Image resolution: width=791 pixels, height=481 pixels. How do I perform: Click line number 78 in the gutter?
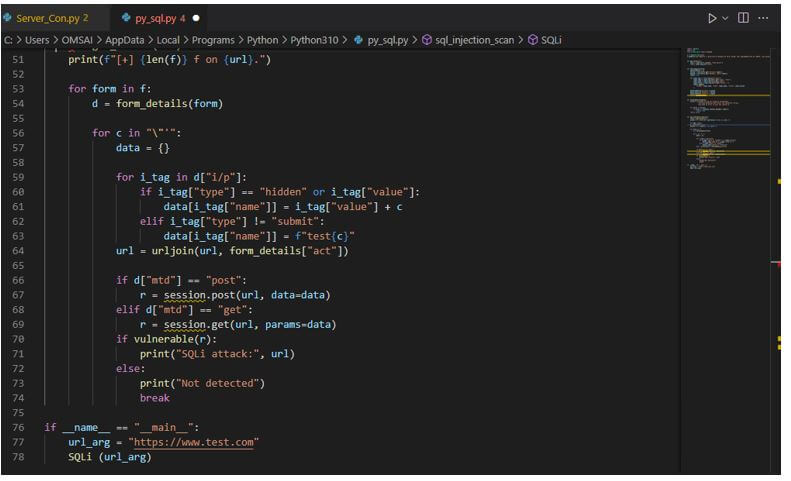pyautogui.click(x=18, y=457)
